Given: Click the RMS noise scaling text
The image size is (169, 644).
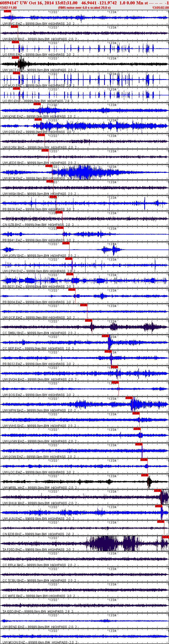Looking at the screenshot, I should point(84,8).
